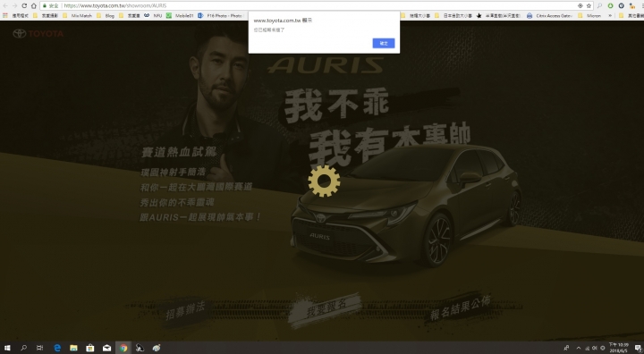Open the penguin app icon in the taskbar
Screen dimensions: 644x354
click(x=140, y=348)
